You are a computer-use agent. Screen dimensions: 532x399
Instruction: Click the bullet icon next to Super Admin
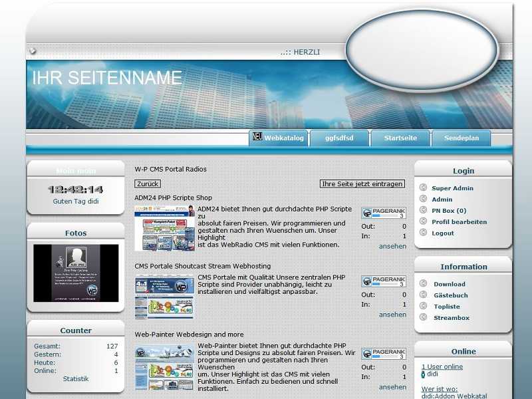click(424, 188)
